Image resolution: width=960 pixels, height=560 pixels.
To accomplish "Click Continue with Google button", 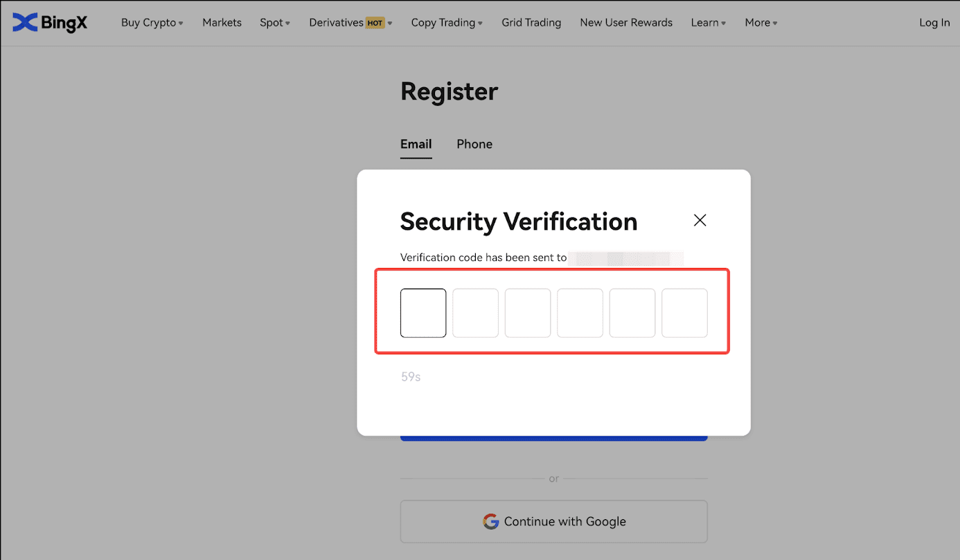I will point(553,521).
